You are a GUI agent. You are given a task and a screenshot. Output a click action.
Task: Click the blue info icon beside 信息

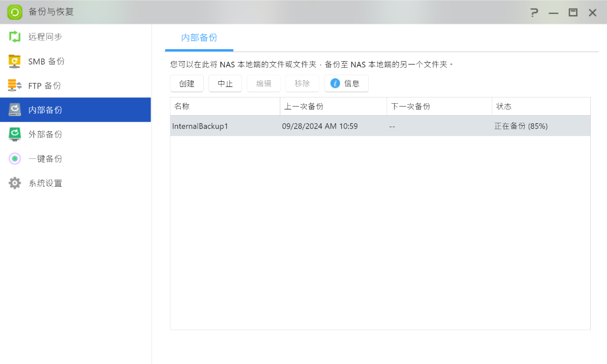[x=335, y=83]
